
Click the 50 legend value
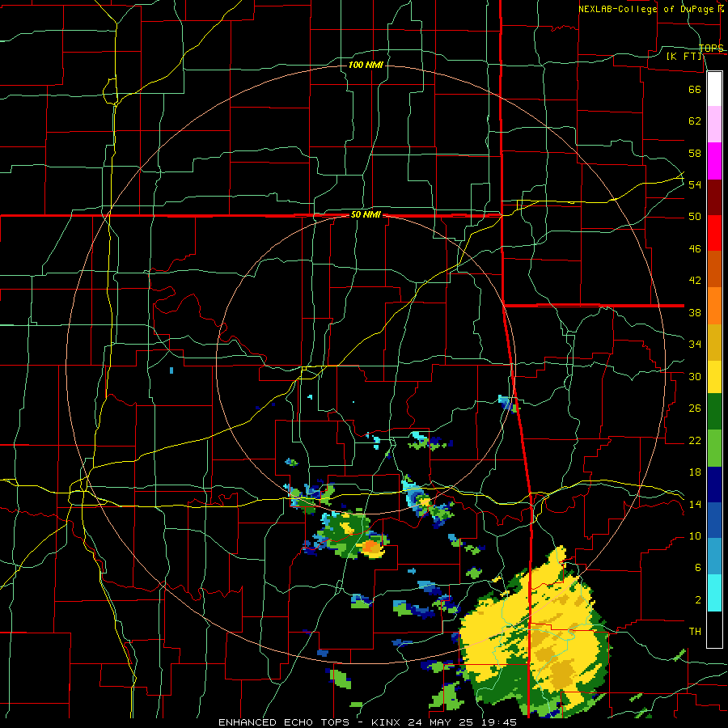(695, 217)
